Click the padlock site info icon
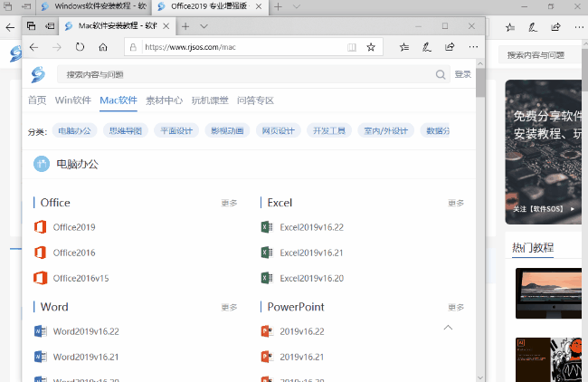588x382 pixels. 133,47
